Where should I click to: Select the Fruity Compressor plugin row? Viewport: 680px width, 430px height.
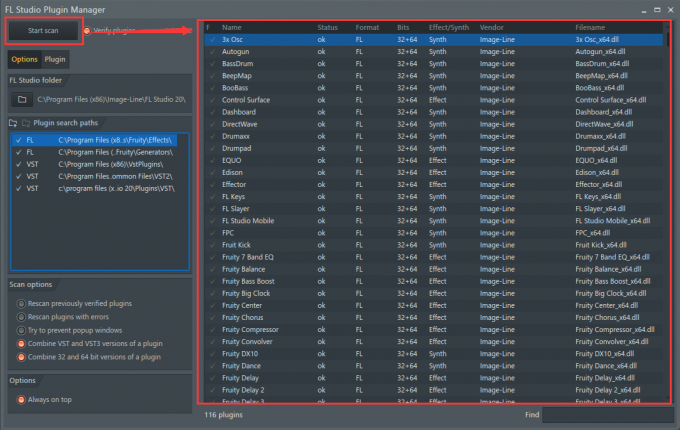434,330
